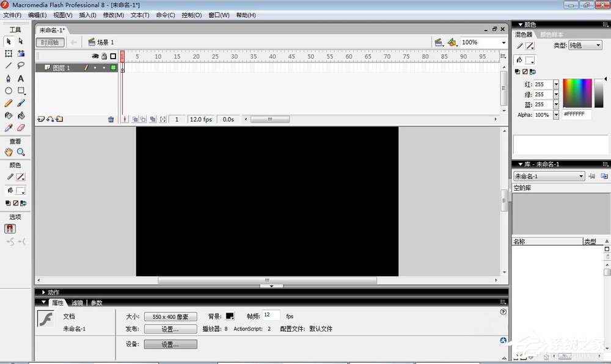Select the Text tool

21,78
